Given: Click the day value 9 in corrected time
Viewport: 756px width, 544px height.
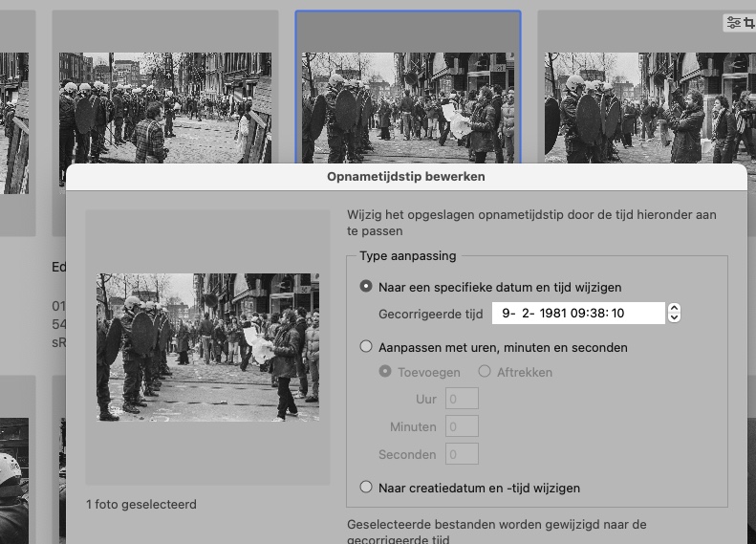Looking at the screenshot, I should [x=506, y=313].
